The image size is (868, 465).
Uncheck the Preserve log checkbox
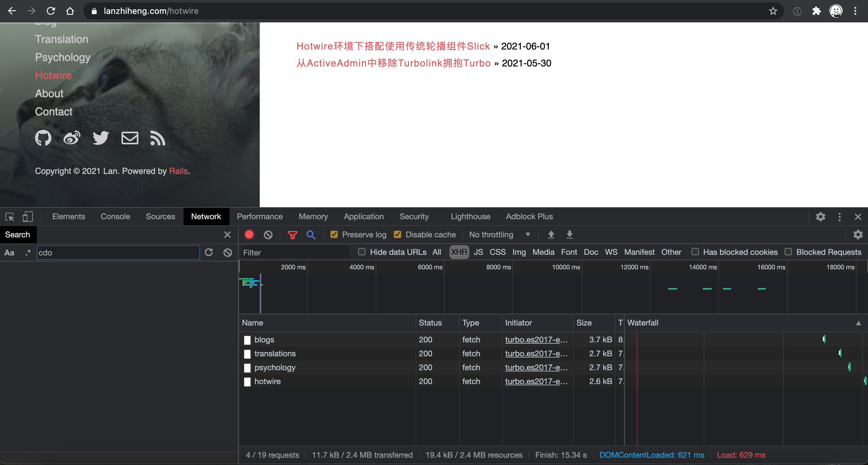point(334,235)
